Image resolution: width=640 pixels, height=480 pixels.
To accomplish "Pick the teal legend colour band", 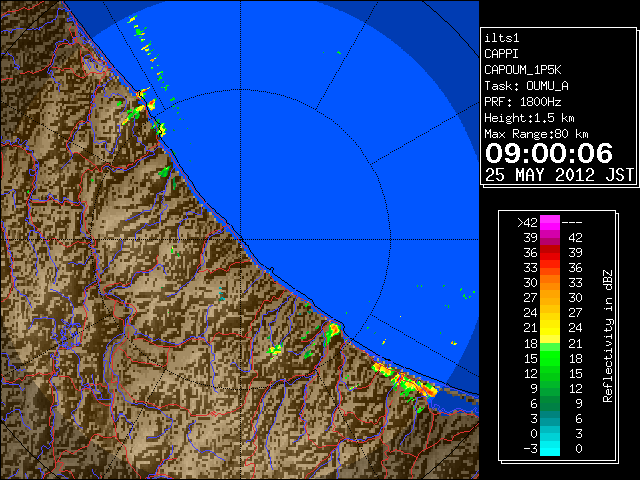I will pos(550,418).
